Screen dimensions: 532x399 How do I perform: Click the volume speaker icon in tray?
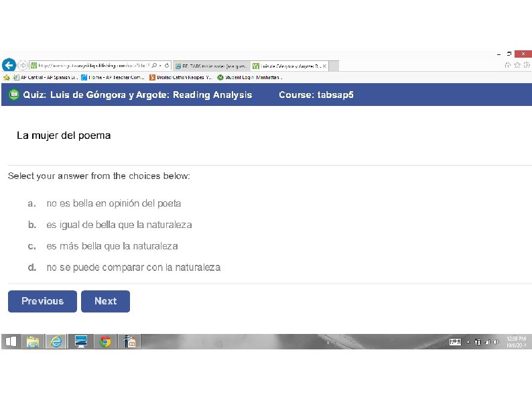[496, 342]
